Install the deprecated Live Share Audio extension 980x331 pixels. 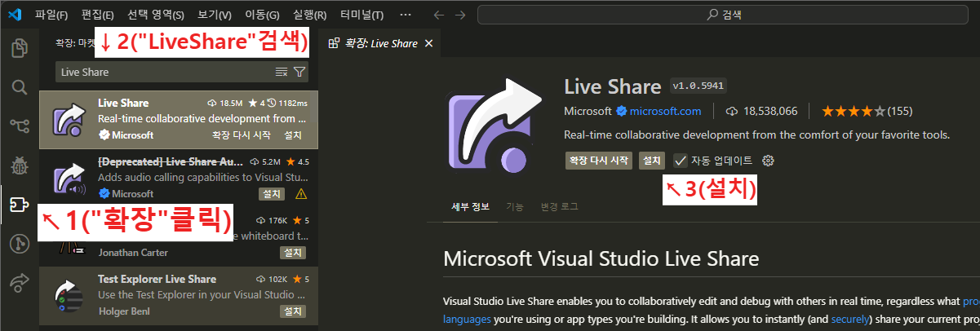[x=272, y=194]
